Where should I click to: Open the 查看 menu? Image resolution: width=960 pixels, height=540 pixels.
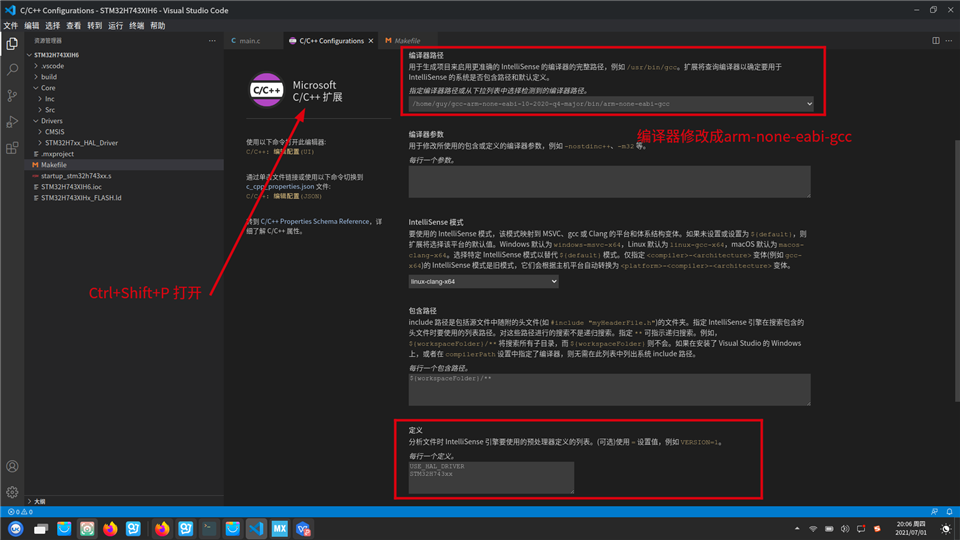coord(73,26)
